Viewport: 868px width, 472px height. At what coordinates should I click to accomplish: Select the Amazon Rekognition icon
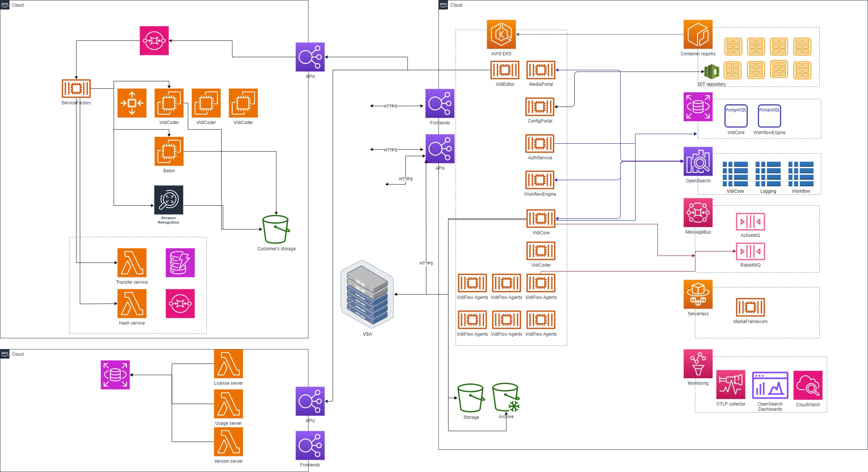(169, 200)
